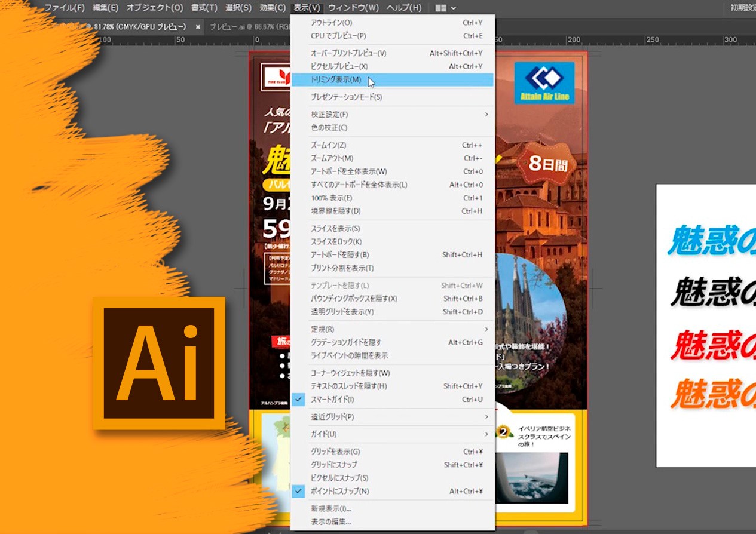This screenshot has width=756, height=534.
Task: Select アウトライン from the View menu
Action: pos(332,23)
